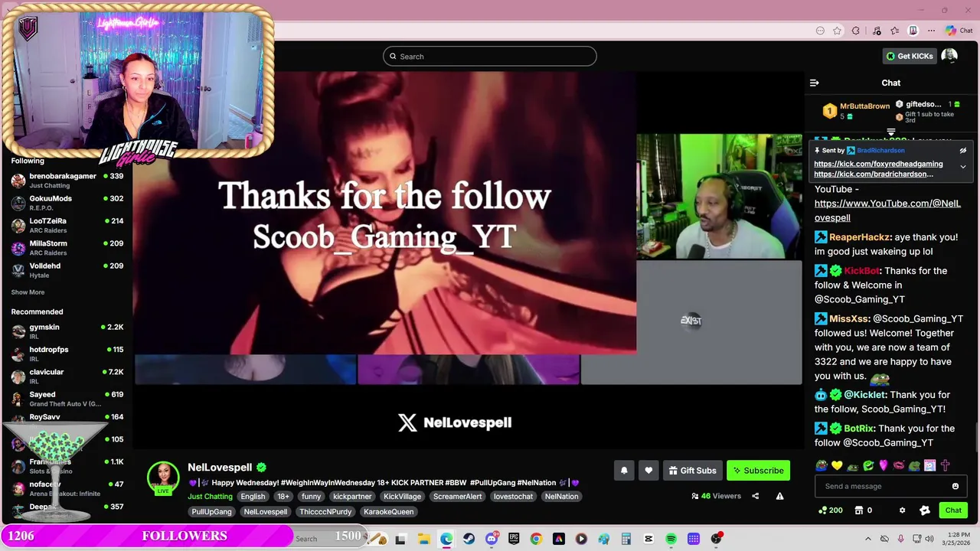Expand the gift leaderboard arrow

point(891,132)
